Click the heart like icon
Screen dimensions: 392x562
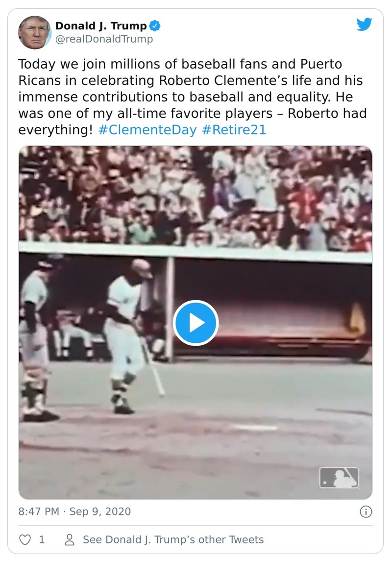point(24,539)
